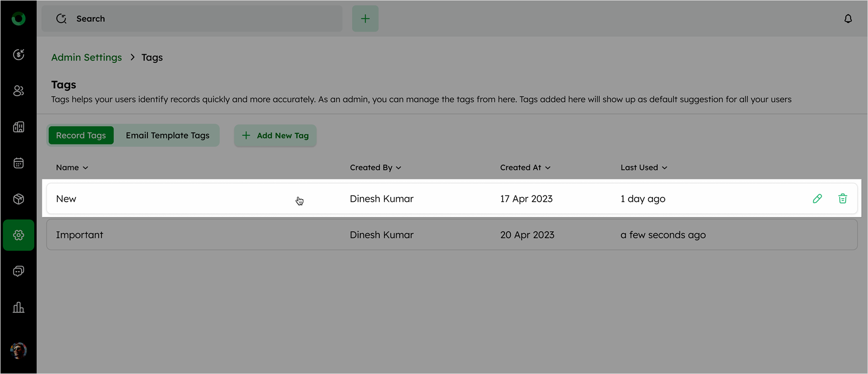Click the Add New Tag button
868x374 pixels.
[x=275, y=135]
